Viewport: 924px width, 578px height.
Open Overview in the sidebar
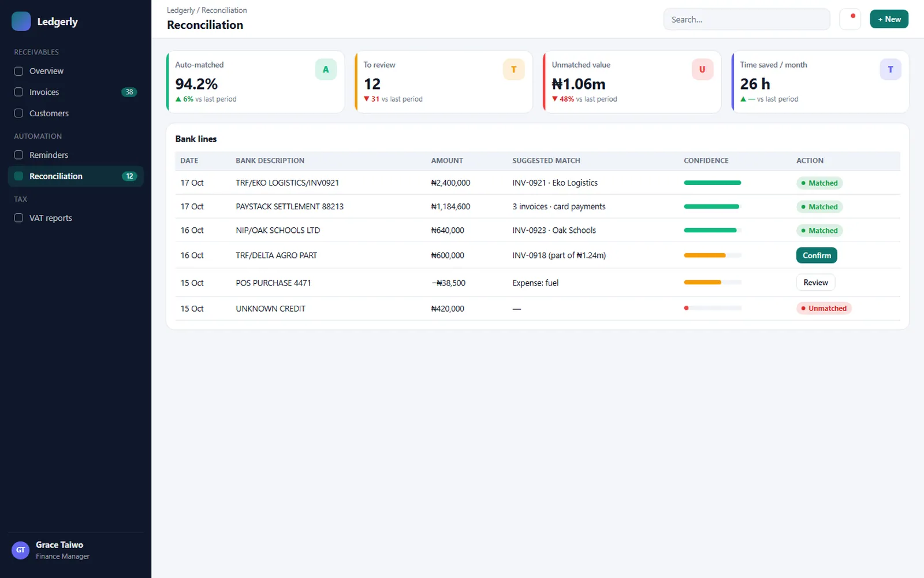76,71
